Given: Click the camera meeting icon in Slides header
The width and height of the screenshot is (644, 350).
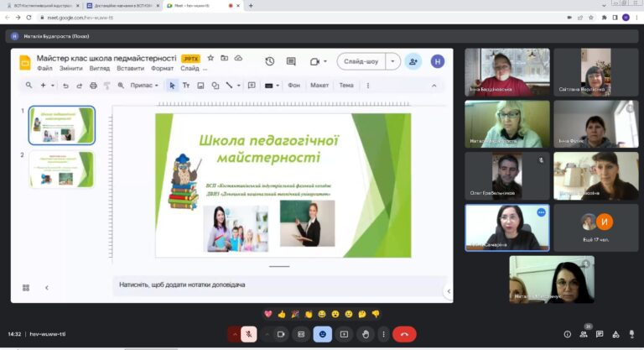Looking at the screenshot, I should (314, 61).
